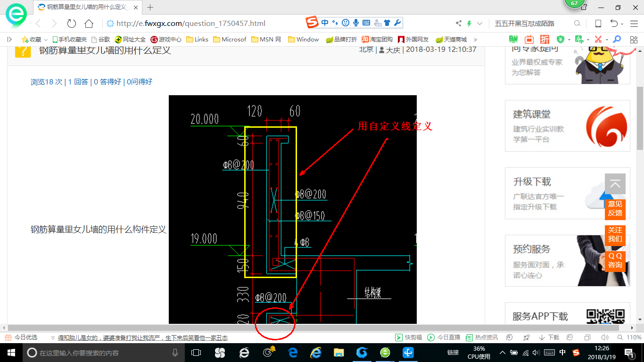Click the green lightning speed-mode icon
This screenshot has width=644, height=362.
(469, 24)
